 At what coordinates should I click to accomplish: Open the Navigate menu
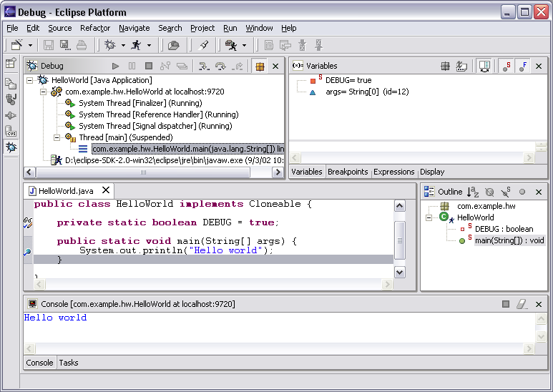coord(134,28)
